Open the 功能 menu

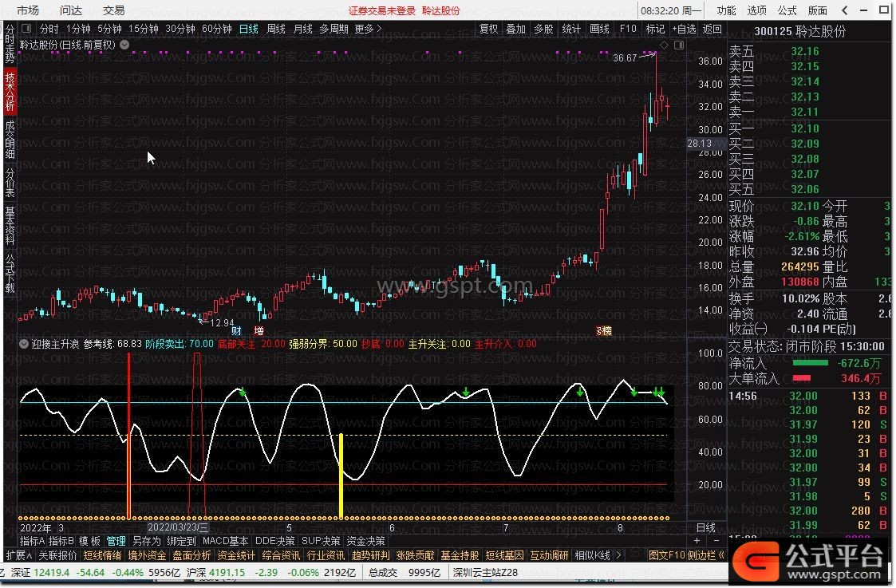(x=726, y=10)
